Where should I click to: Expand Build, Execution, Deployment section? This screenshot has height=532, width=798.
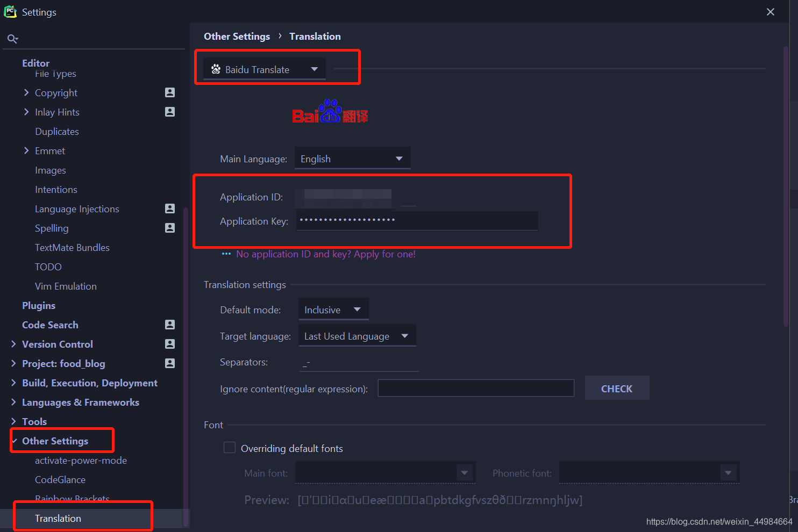[13, 383]
